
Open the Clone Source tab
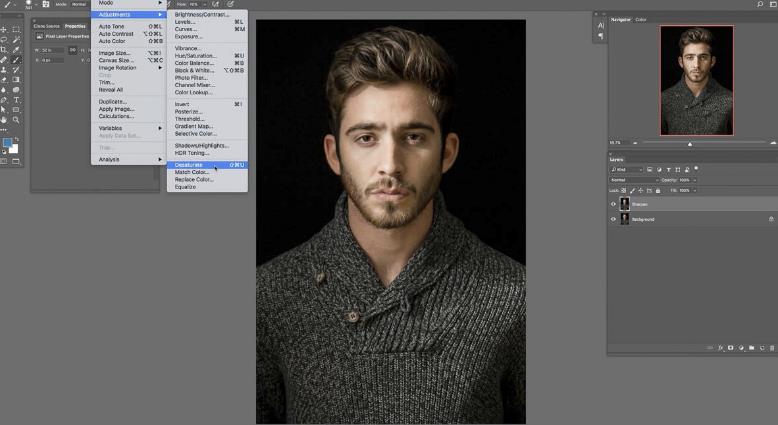point(46,26)
